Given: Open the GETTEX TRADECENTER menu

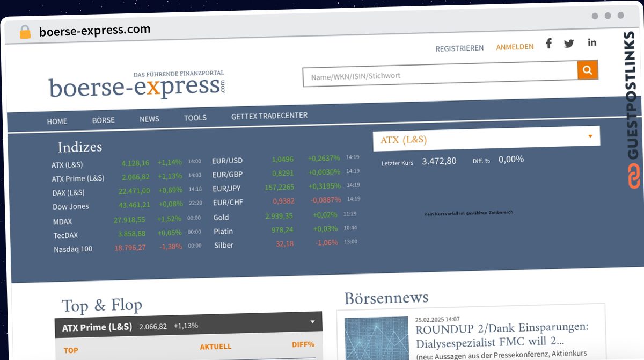Looking at the screenshot, I should click(x=269, y=116).
